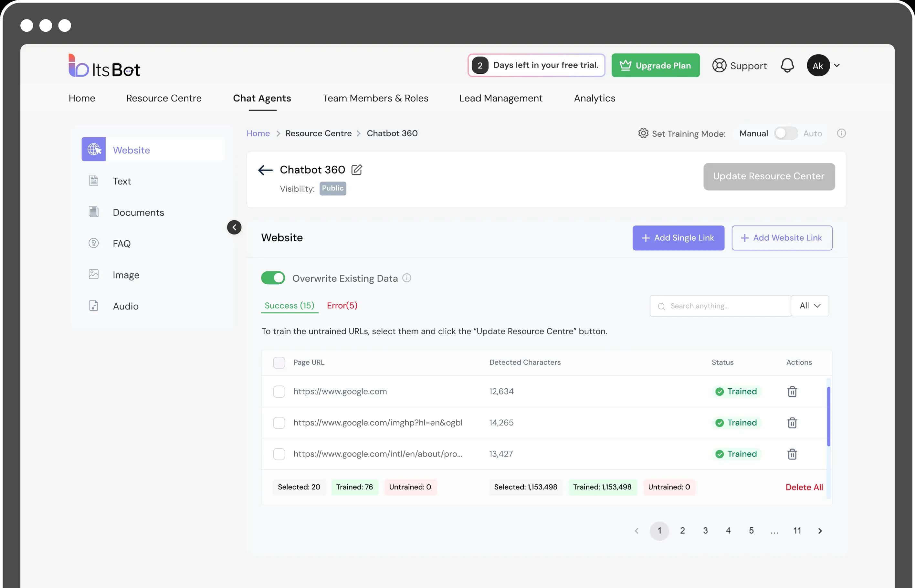This screenshot has width=915, height=588.
Task: Click info icon beside Overwrite Existing Data
Action: coord(407,278)
